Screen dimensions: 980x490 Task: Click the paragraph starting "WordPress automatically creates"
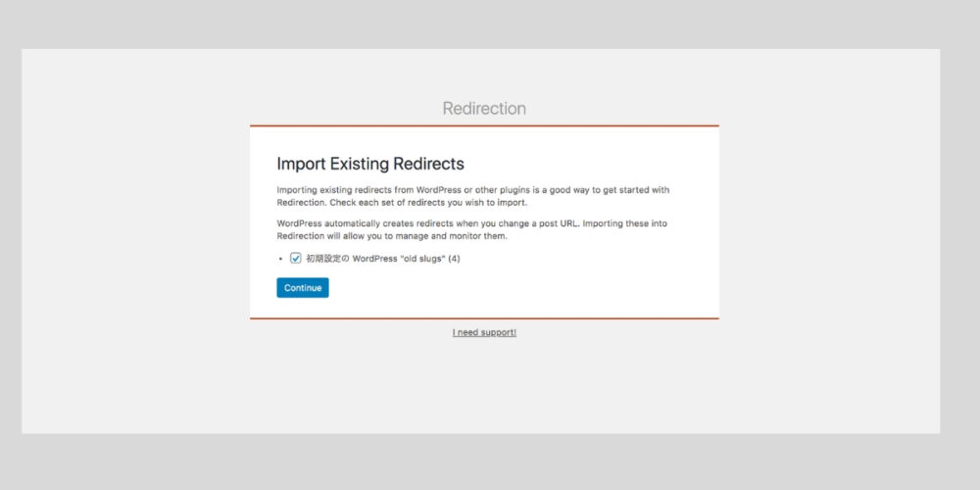coord(472,230)
